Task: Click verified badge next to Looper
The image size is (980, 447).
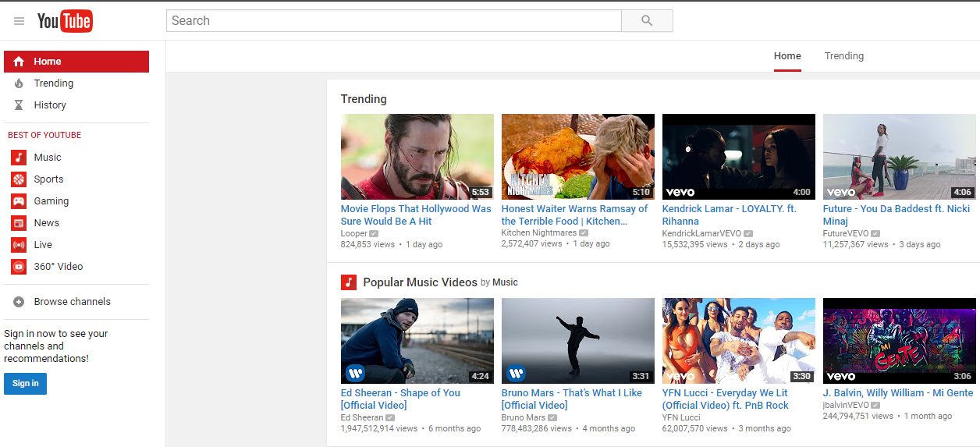Action: point(375,233)
